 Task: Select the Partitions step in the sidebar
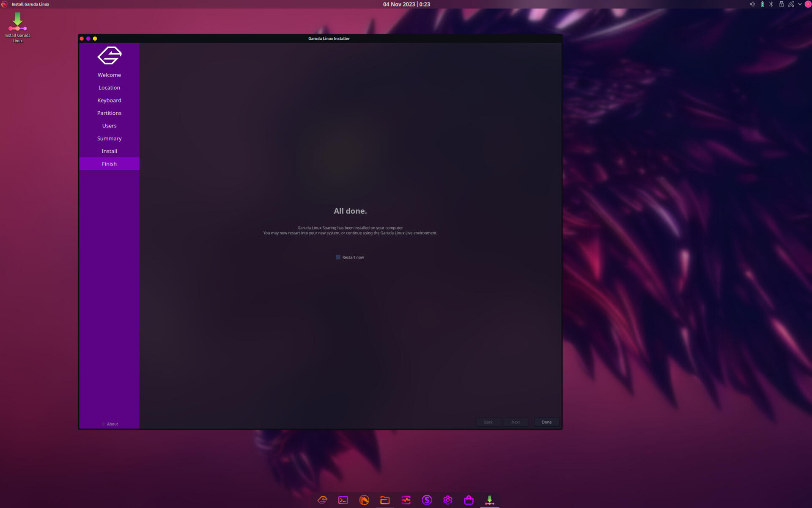pyautogui.click(x=109, y=113)
